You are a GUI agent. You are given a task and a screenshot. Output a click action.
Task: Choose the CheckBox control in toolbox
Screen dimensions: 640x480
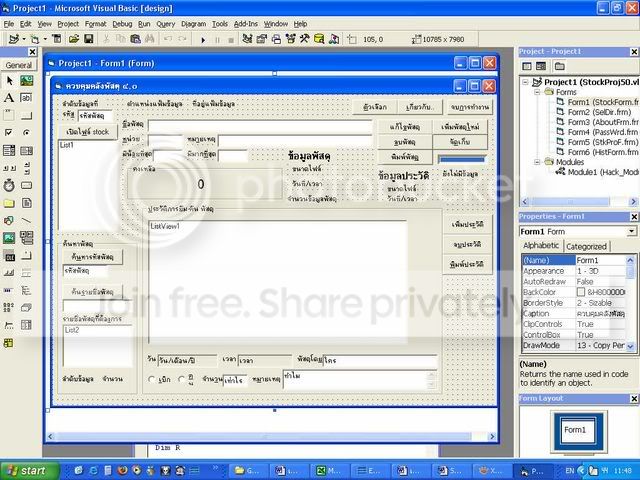pos(9,133)
